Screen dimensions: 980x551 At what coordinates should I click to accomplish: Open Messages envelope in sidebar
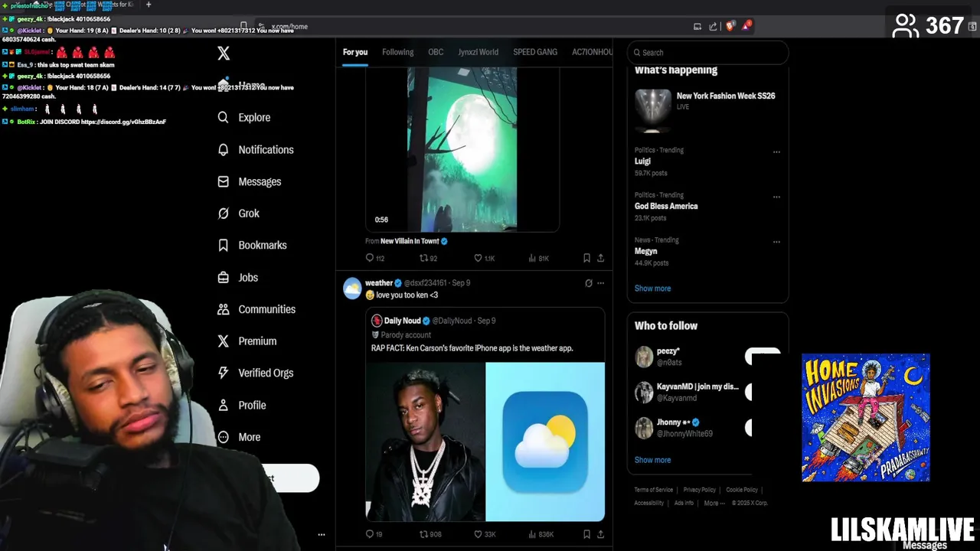pyautogui.click(x=250, y=181)
